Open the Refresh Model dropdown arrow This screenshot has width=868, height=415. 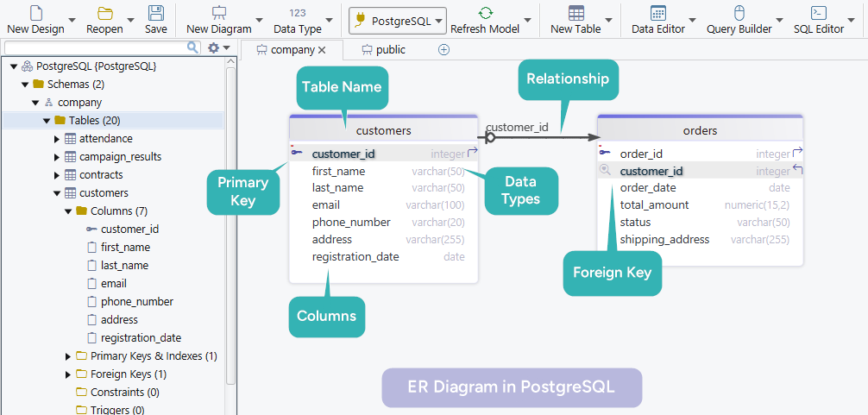click(x=527, y=21)
